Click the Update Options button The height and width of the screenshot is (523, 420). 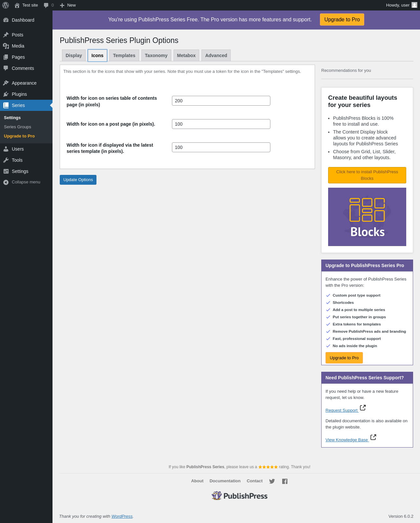tap(78, 180)
